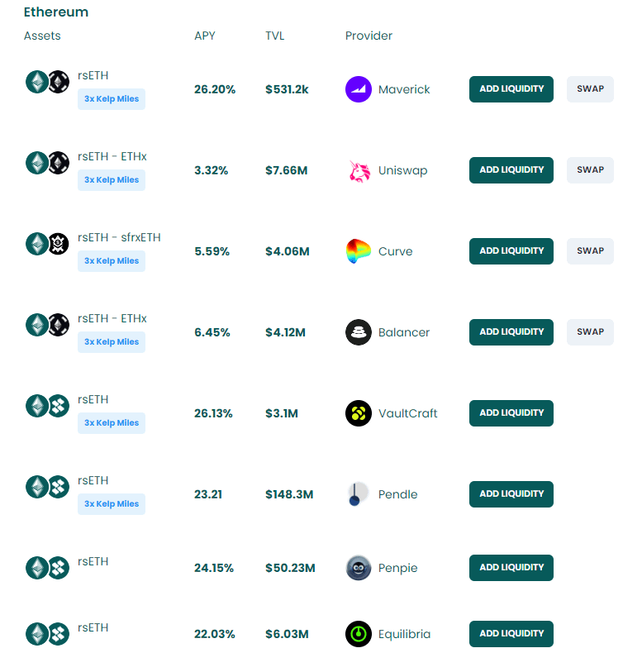Click the Penpie provider logo icon
This screenshot has width=642, height=672.
359,568
